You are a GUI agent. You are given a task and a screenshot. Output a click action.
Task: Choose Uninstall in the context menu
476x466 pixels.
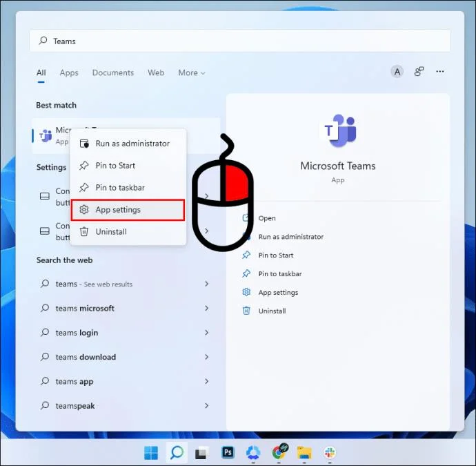coord(128,232)
